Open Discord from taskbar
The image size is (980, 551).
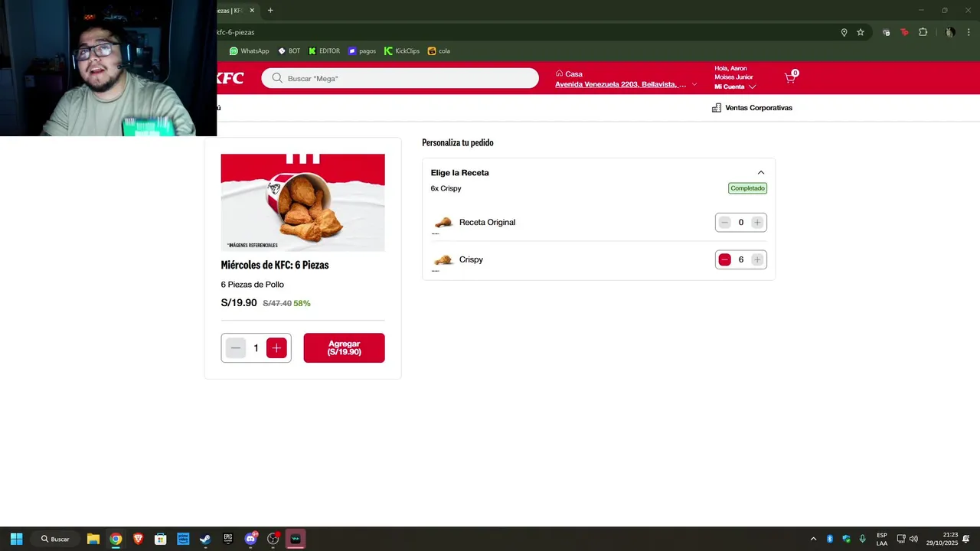(x=250, y=539)
